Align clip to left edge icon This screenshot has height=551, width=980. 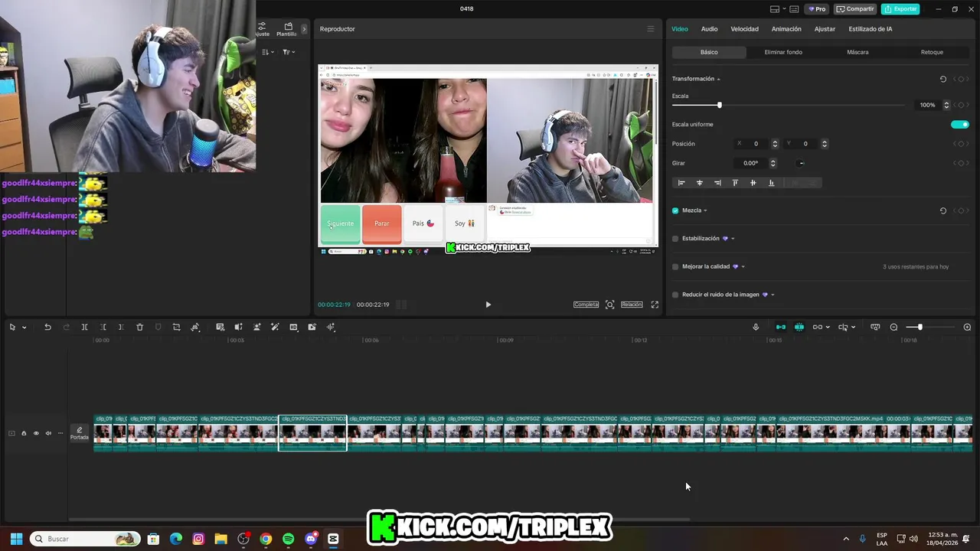[x=681, y=183]
